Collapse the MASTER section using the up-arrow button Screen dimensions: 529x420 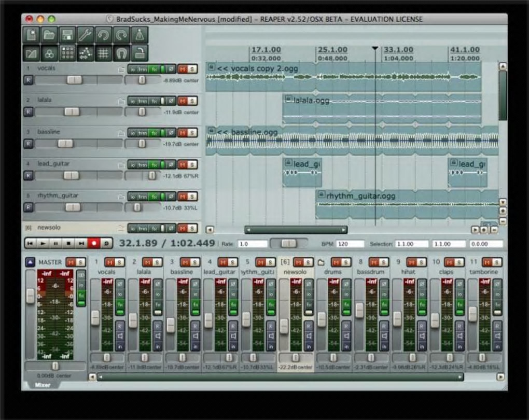31,262
